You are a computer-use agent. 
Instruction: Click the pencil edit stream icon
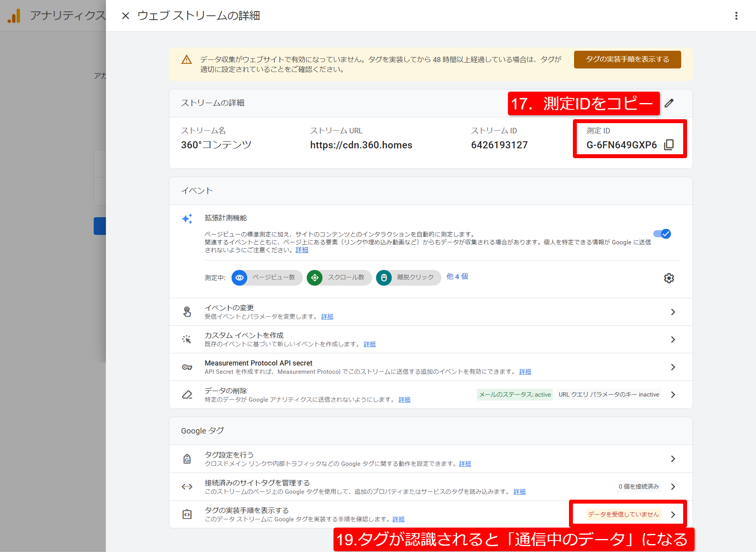pos(669,103)
